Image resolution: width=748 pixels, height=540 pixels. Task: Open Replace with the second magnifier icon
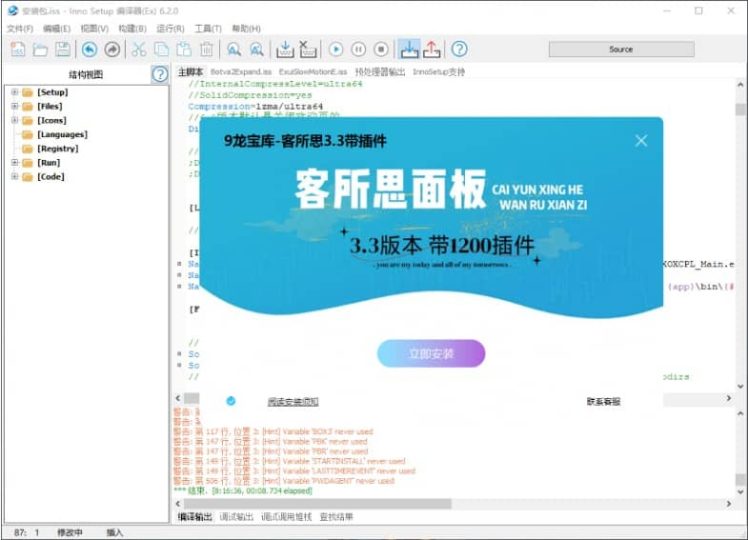click(x=257, y=49)
